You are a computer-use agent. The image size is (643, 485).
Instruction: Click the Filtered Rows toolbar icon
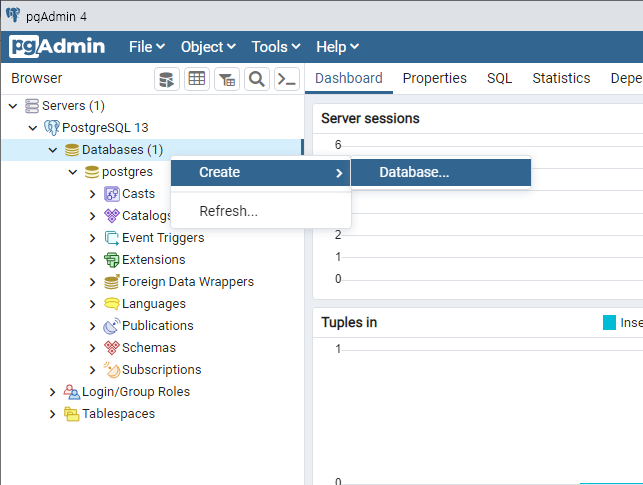[x=227, y=79]
